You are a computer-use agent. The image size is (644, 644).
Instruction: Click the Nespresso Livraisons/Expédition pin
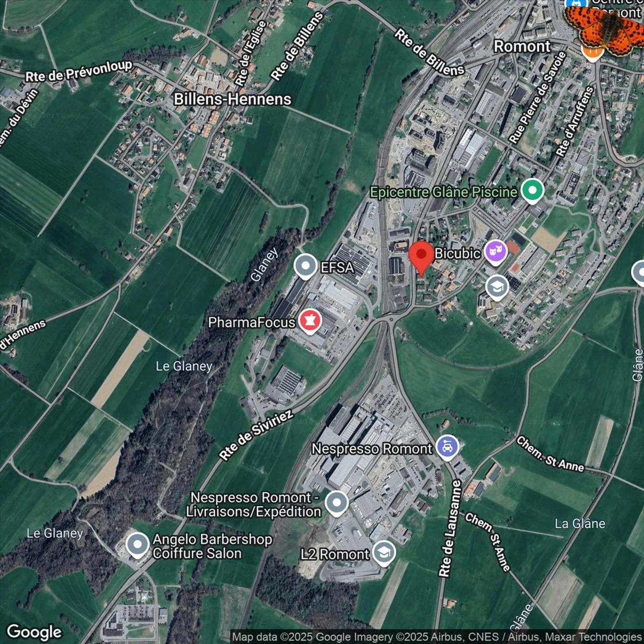point(337,503)
